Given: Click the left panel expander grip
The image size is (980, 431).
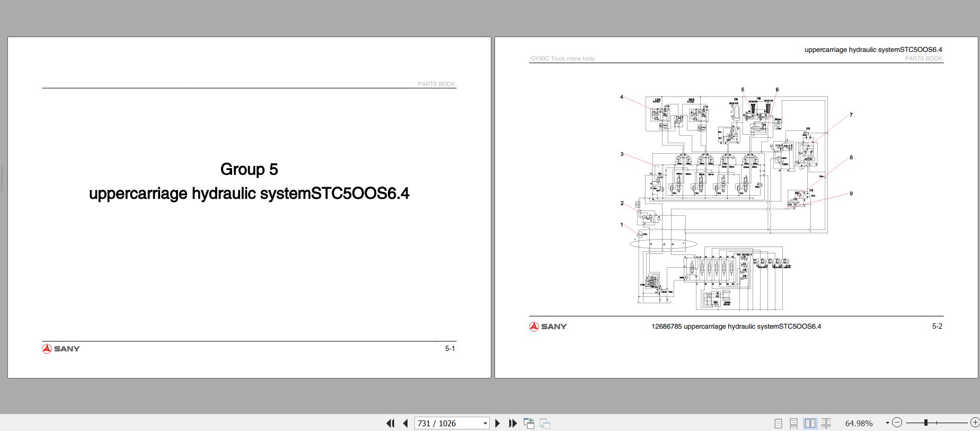Looking at the screenshot, I should click(2, 179).
